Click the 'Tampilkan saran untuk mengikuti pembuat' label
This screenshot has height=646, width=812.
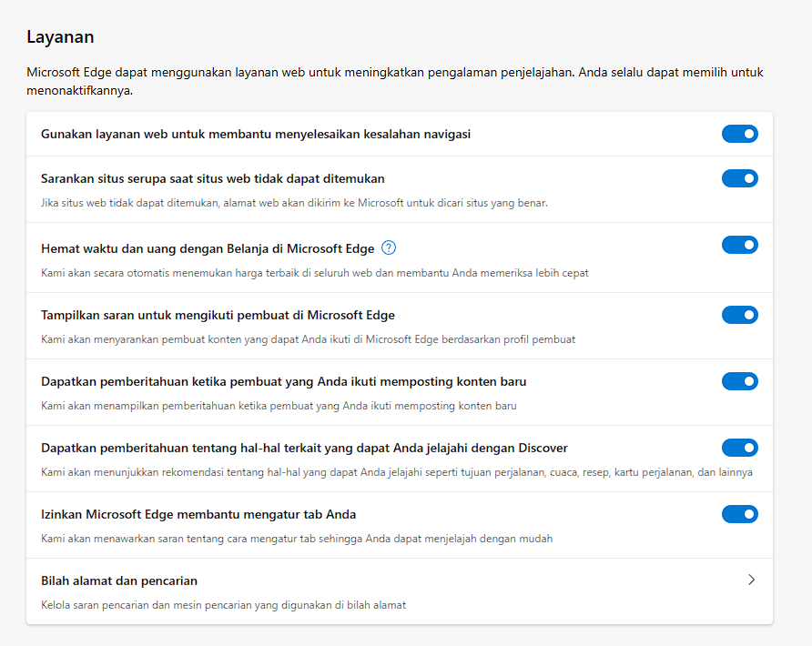pos(218,315)
